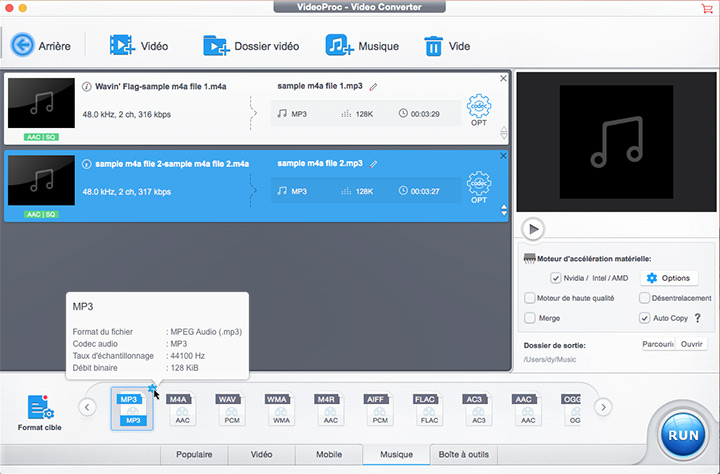
Task: Click Parcourir to choose output folder
Action: [x=657, y=345]
